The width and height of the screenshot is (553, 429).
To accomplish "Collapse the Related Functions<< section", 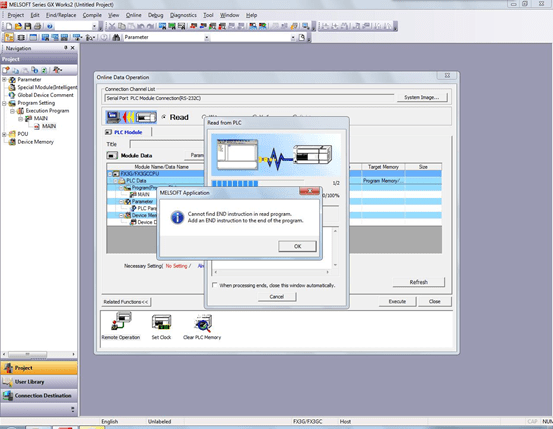I will 126,302.
